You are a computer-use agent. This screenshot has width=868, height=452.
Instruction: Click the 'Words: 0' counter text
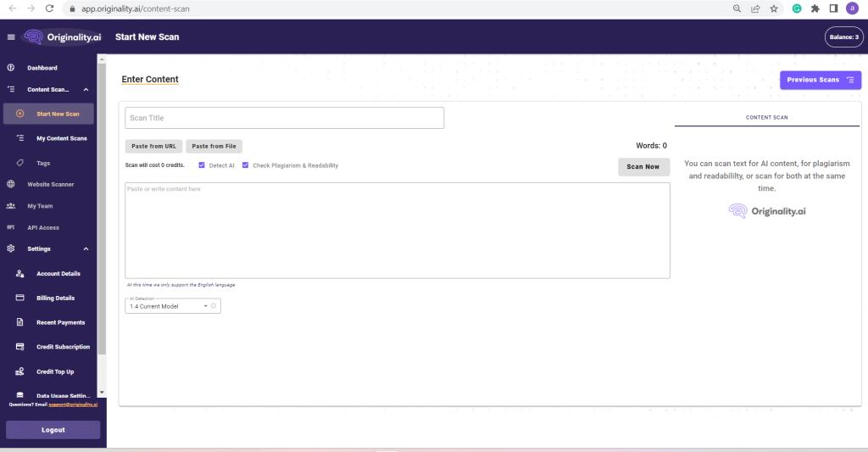click(652, 146)
